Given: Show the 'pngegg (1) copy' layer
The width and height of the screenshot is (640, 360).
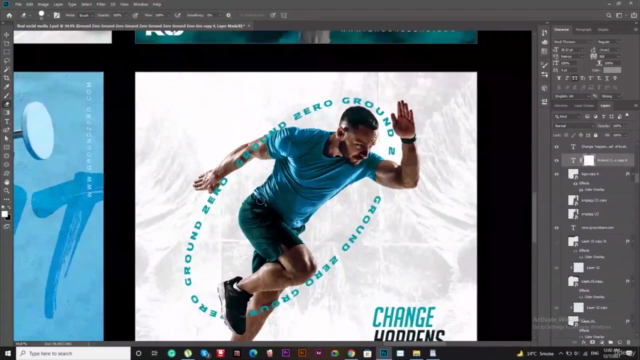Looking at the screenshot, I should tap(556, 200).
